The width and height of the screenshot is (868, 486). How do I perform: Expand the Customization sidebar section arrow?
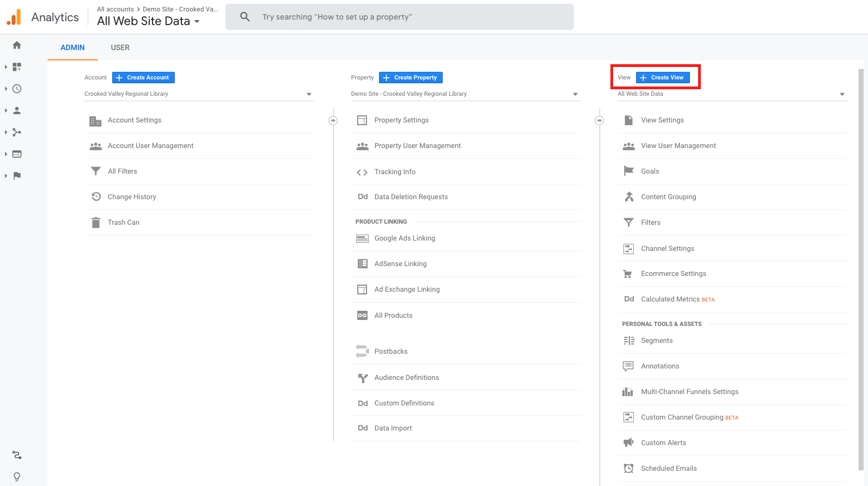click(x=6, y=67)
